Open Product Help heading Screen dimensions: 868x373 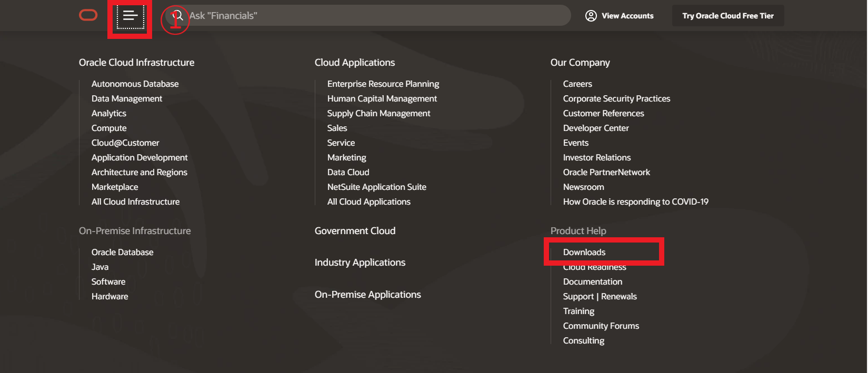pyautogui.click(x=578, y=231)
